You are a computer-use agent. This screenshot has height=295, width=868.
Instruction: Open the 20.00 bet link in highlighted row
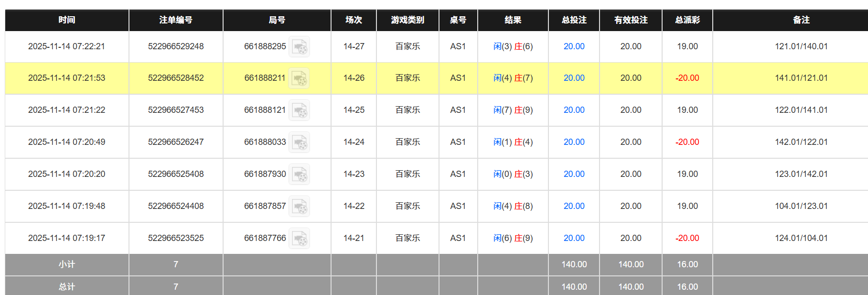click(574, 78)
